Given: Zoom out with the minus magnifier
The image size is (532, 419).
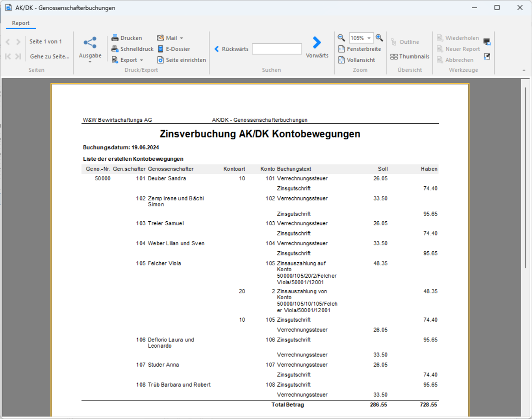Looking at the screenshot, I should coord(341,38).
